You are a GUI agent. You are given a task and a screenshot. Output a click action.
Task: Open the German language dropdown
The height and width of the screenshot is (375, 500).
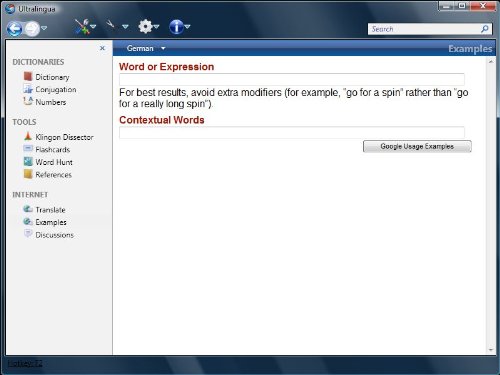[146, 48]
